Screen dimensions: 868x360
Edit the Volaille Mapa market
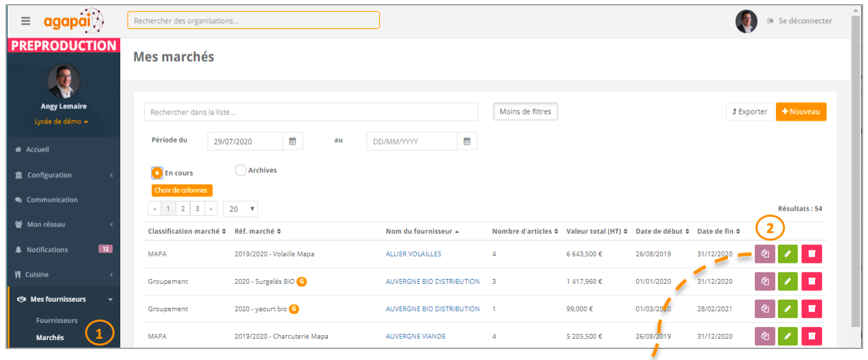click(x=788, y=254)
